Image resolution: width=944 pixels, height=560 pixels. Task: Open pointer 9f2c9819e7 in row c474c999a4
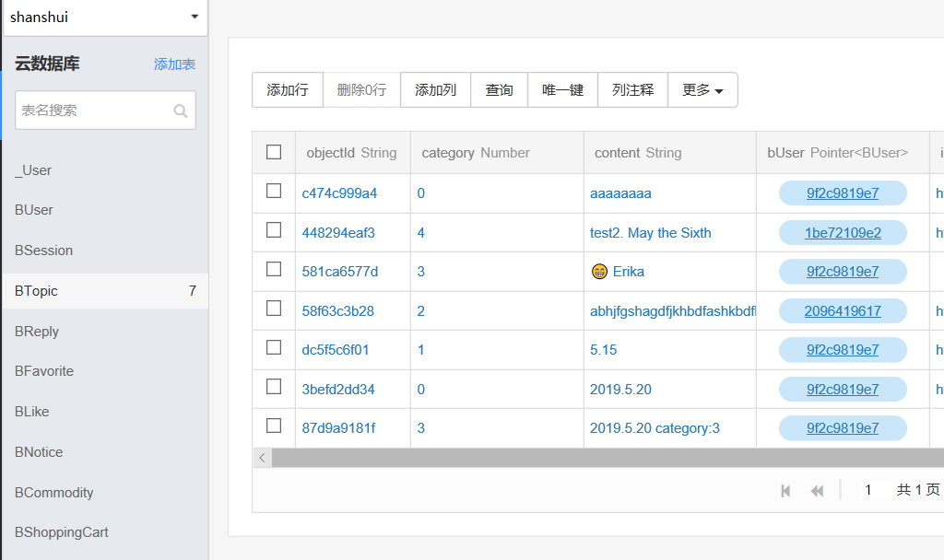[843, 193]
